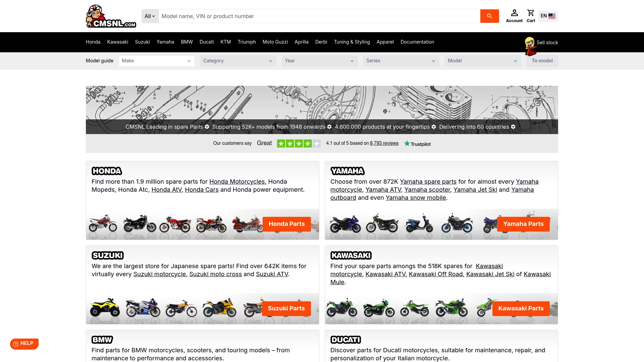The height and width of the screenshot is (362, 644).
Task: Follow the Honda Motorcycles link
Action: pos(237,182)
